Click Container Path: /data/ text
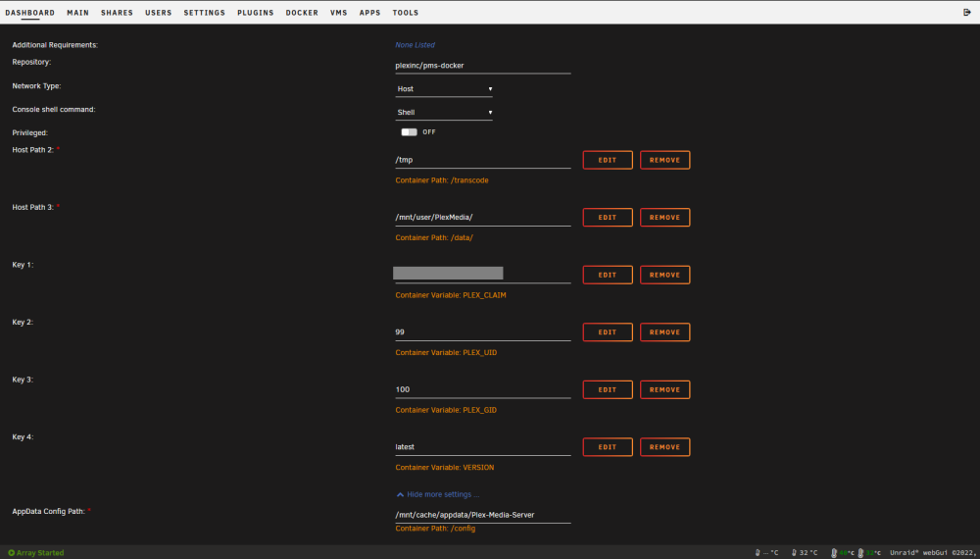 point(434,237)
